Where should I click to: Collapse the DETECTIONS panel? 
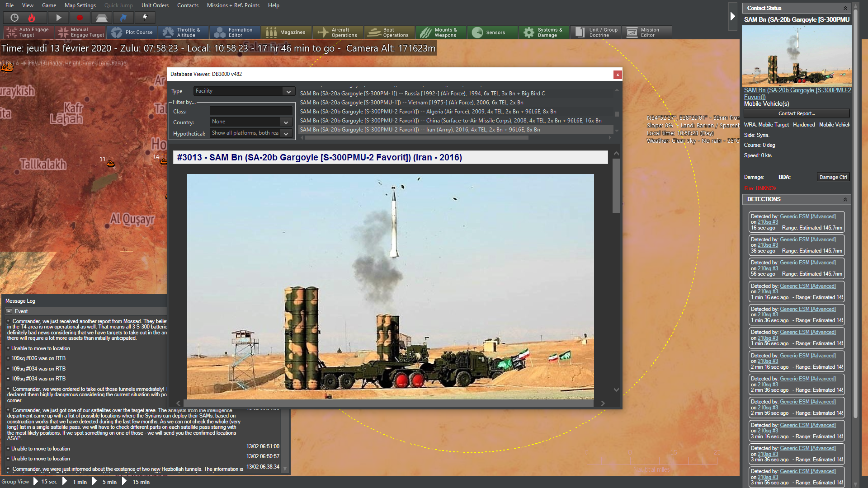[845, 199]
